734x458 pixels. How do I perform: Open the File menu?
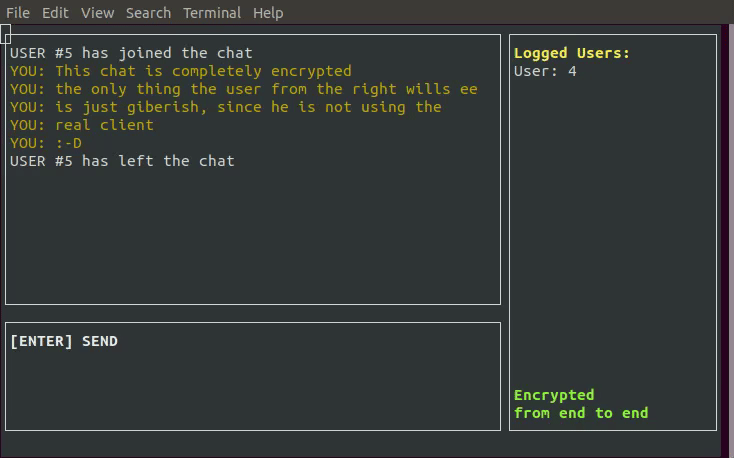tap(18, 13)
